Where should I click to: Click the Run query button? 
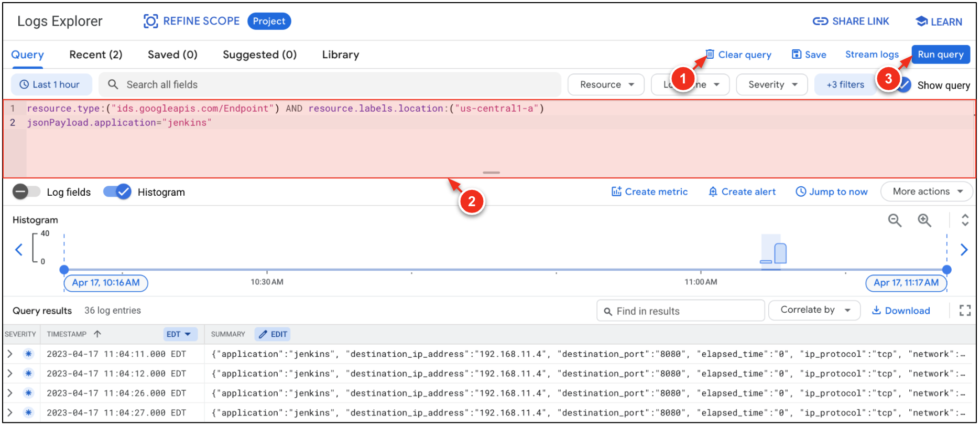[x=940, y=55]
